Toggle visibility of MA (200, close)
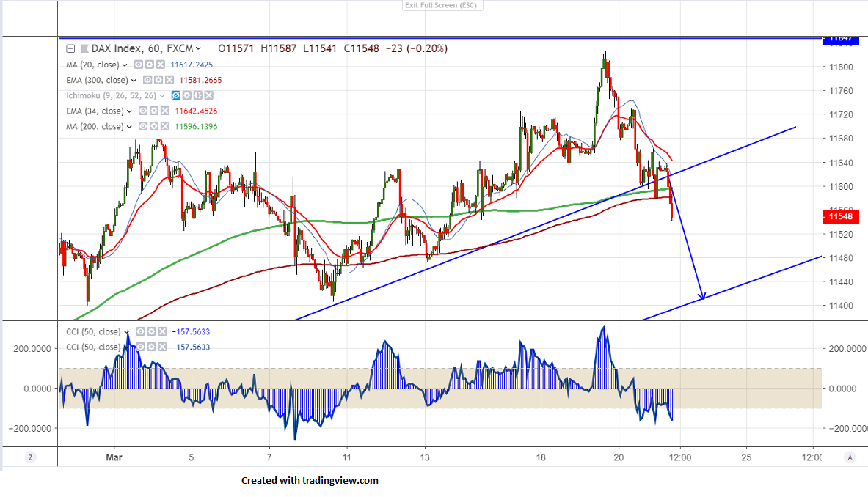Viewport: 868px width, 497px height. [143, 127]
